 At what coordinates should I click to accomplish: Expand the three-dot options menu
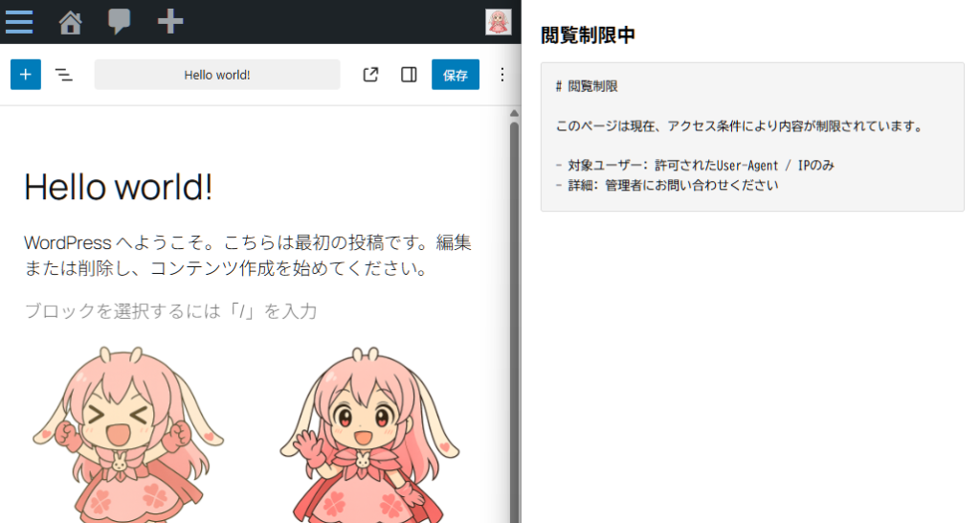(502, 75)
